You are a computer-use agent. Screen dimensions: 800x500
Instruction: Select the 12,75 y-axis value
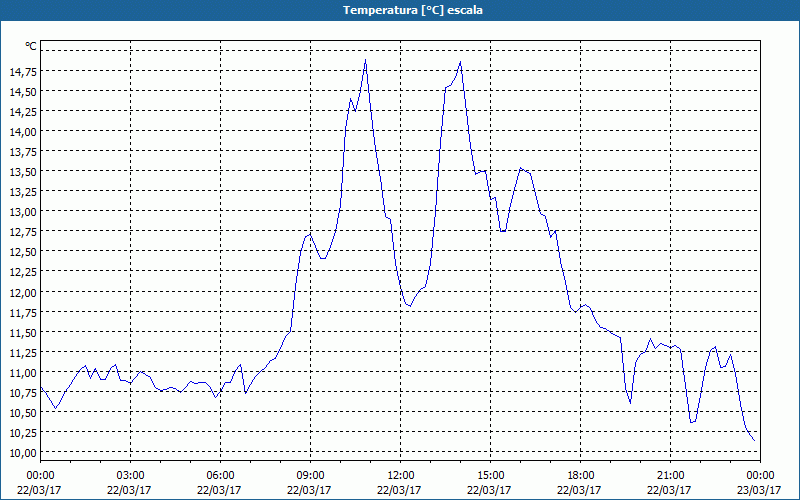(23, 232)
